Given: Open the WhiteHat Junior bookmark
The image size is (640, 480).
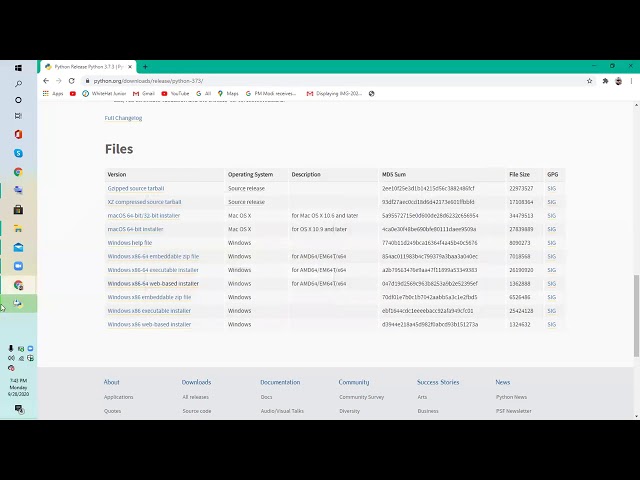Looking at the screenshot, I should pyautogui.click(x=104, y=93).
